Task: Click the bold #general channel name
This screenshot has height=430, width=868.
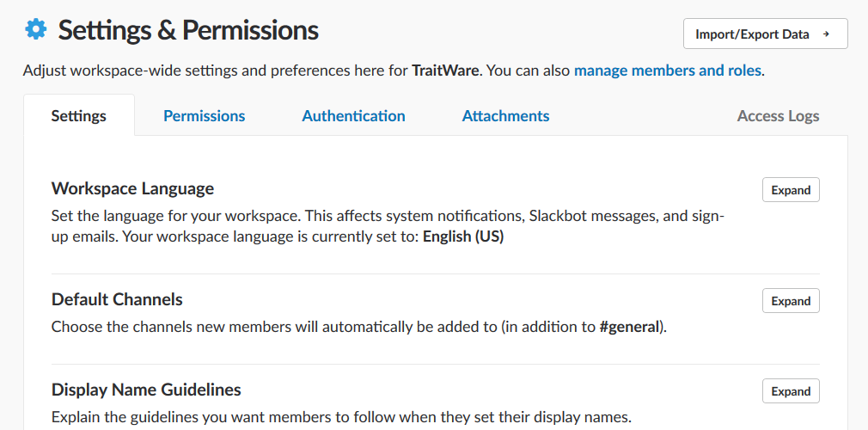Action: tap(631, 327)
